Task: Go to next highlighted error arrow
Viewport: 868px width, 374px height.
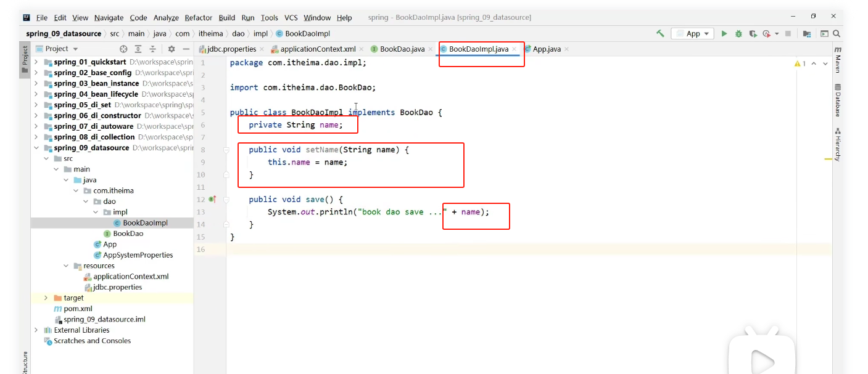Action: point(825,63)
